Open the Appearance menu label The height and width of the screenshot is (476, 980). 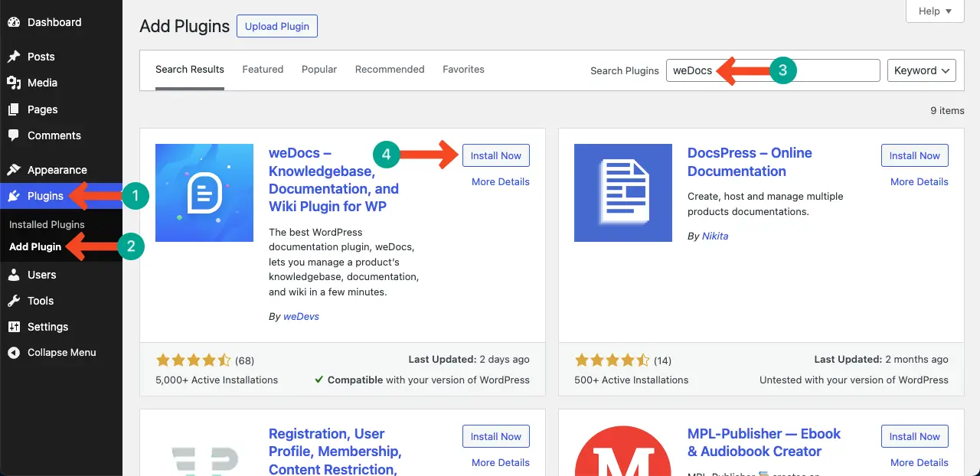57,170
